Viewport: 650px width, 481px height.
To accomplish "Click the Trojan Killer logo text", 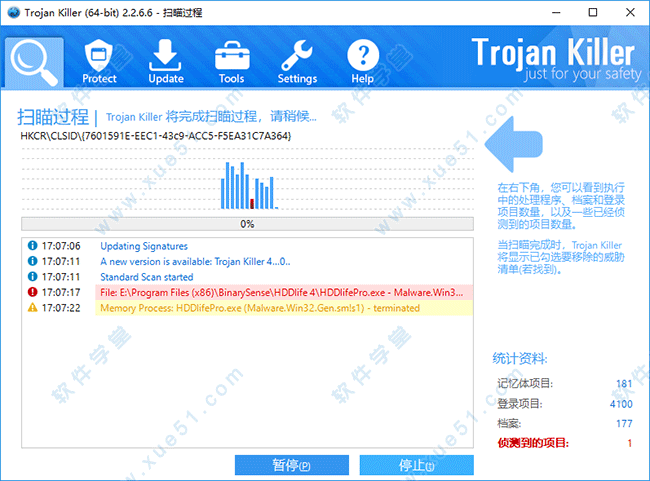I will coord(553,52).
